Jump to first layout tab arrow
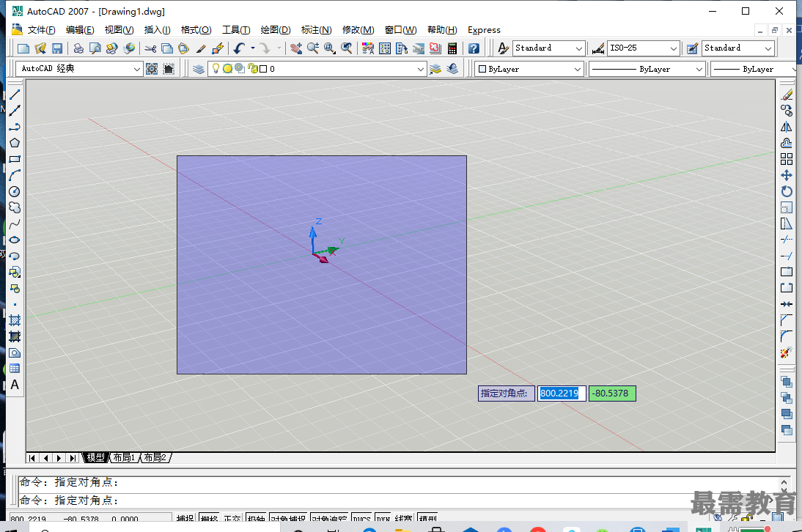Viewport: 802px width, 532px height. [x=32, y=458]
